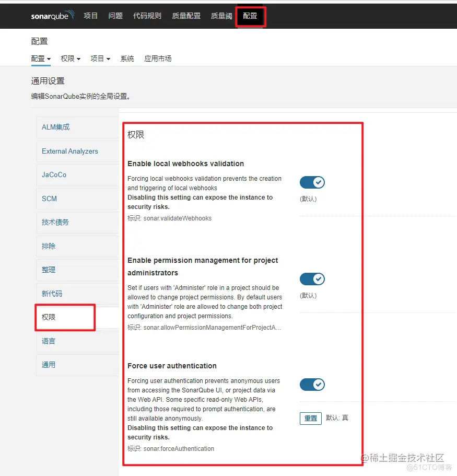Select 新代码 settings category
The image size is (457, 476).
pyautogui.click(x=78, y=294)
